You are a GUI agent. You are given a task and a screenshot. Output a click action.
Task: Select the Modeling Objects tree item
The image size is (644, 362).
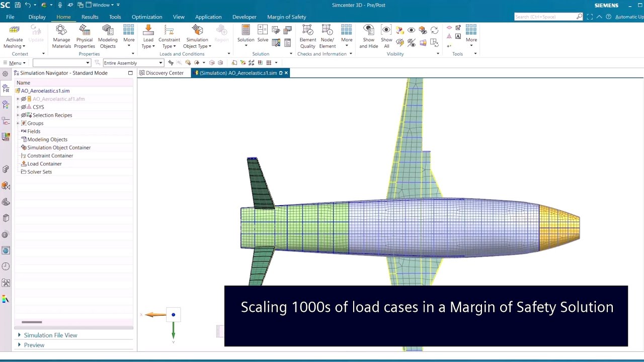coord(47,140)
